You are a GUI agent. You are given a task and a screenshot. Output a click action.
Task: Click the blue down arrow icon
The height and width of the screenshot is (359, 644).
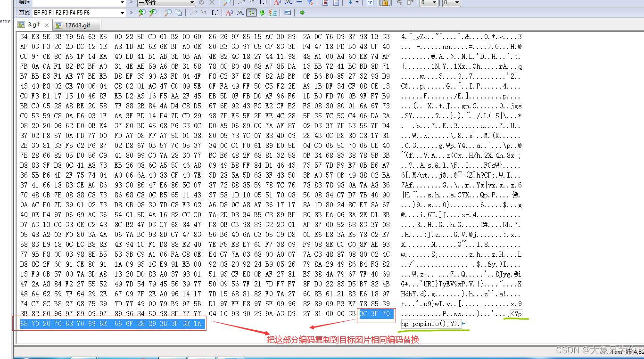pyautogui.click(x=350, y=2)
